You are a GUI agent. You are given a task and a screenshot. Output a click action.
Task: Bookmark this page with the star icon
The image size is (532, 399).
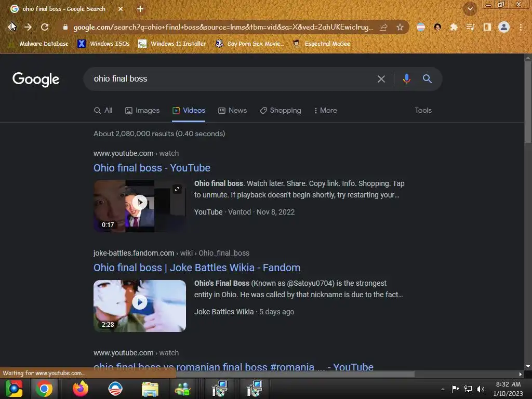[400, 27]
